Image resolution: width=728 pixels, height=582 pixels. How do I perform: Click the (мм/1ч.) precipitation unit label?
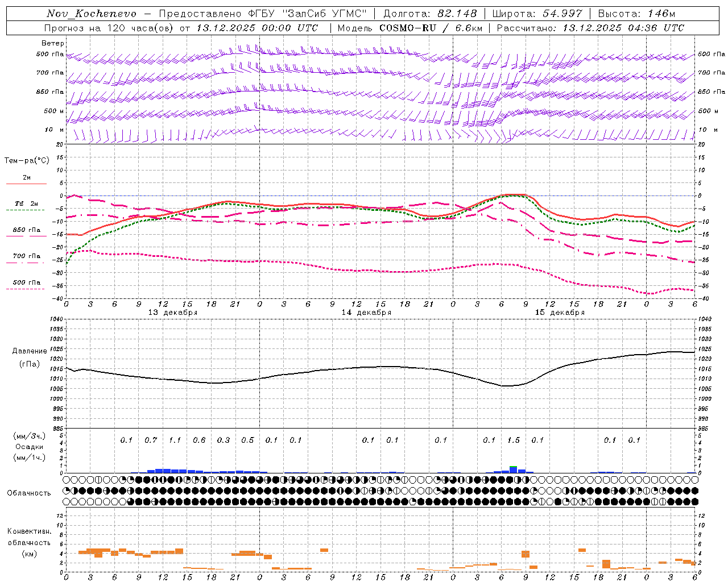[30, 458]
